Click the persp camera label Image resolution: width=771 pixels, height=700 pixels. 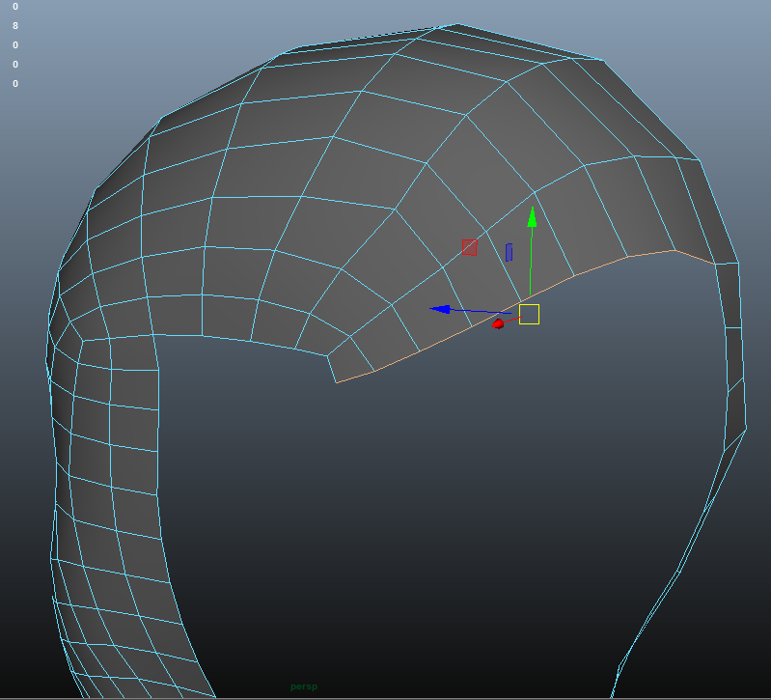click(x=304, y=687)
